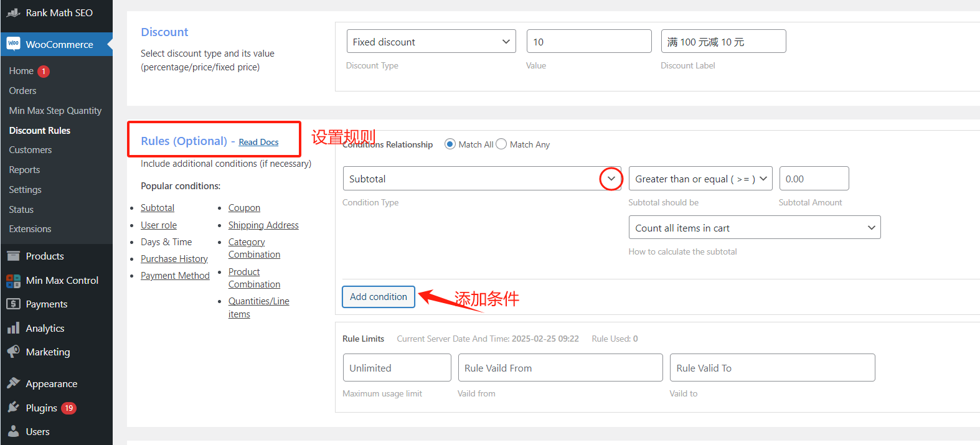Go to Orders in WooCommerce submenu
980x445 pixels.
(x=23, y=91)
